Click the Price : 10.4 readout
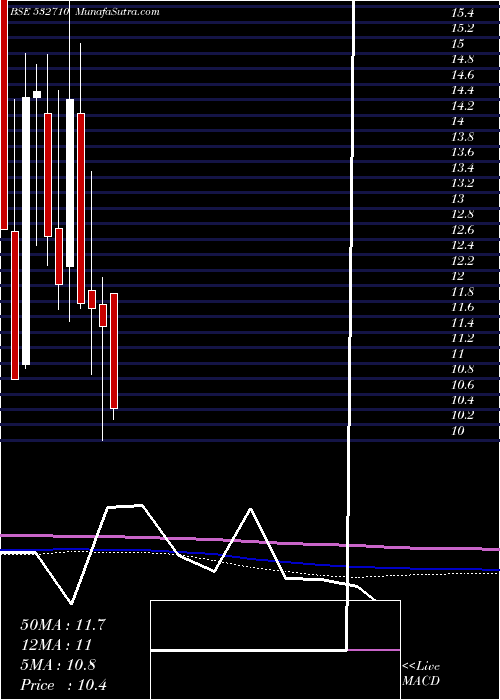Image resolution: width=500 pixels, height=700 pixels. (x=63, y=685)
